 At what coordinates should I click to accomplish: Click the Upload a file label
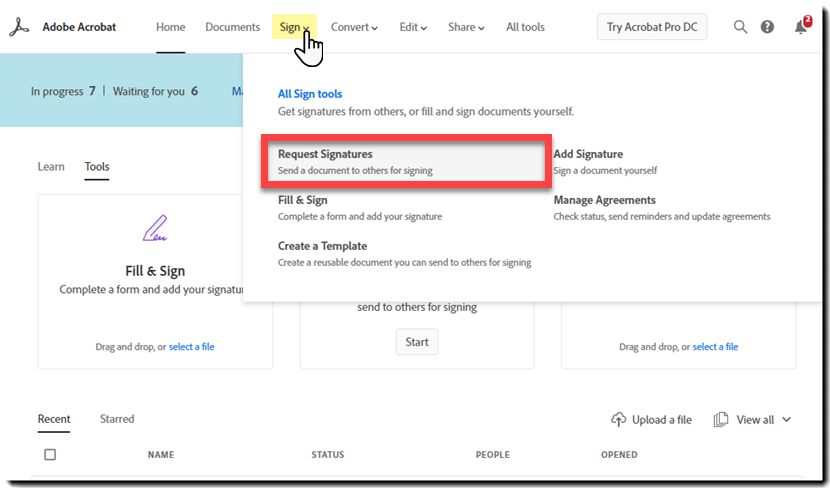[662, 420]
